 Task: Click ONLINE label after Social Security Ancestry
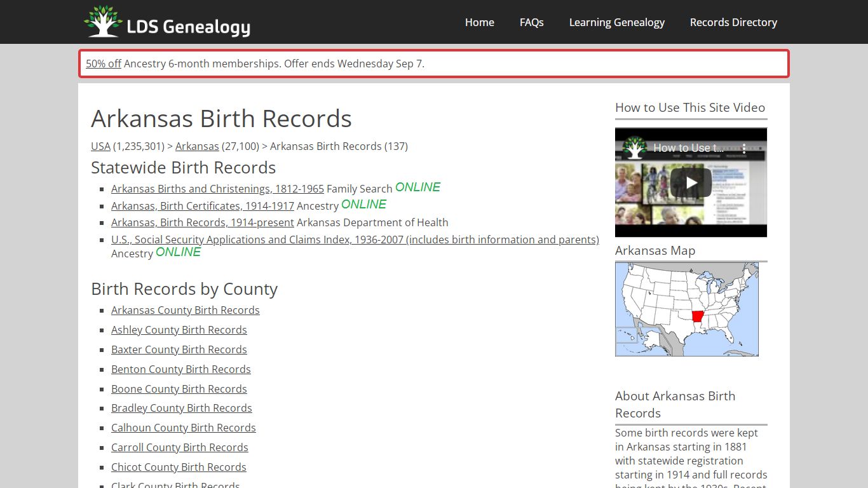tap(178, 252)
